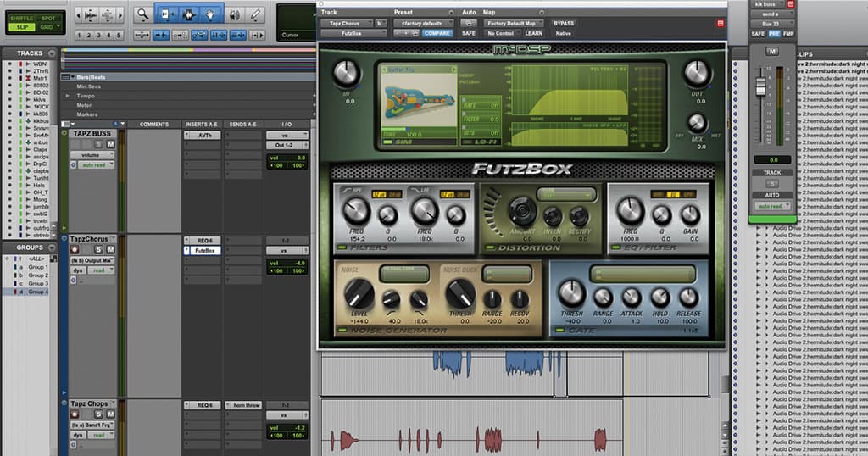868x456 pixels.
Task: Click the MIX dry/wet knob
Action: pyautogui.click(x=697, y=123)
